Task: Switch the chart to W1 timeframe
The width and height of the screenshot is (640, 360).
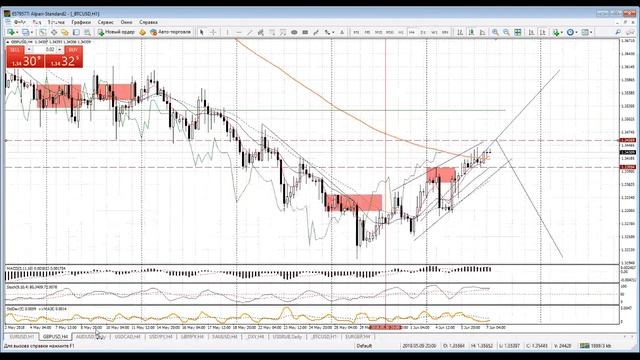Action: 434,32
